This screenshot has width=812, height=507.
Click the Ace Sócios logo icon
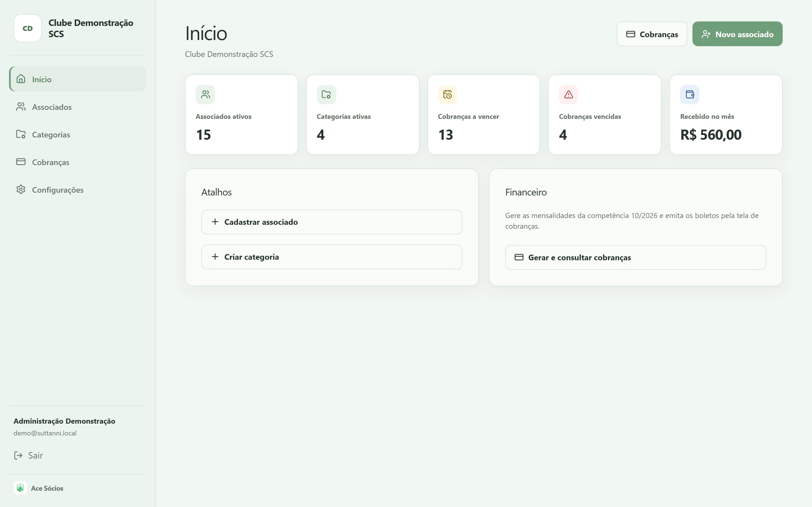click(x=20, y=488)
